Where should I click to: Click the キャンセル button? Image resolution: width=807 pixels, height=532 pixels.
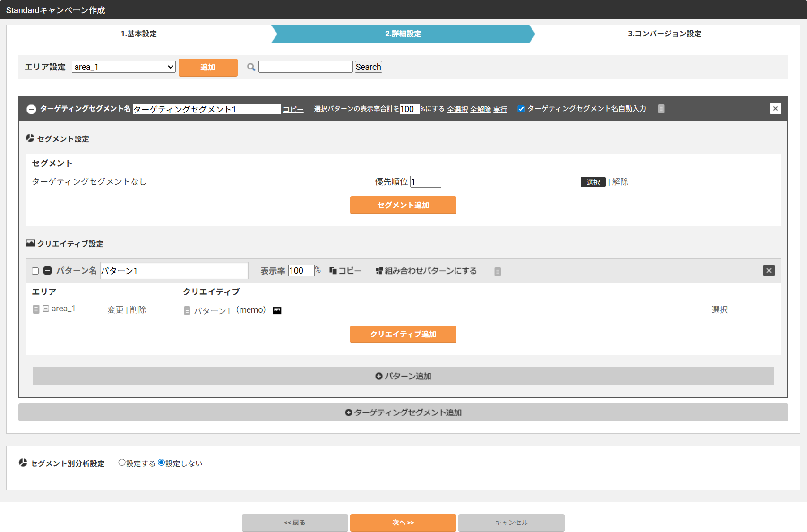(511, 523)
